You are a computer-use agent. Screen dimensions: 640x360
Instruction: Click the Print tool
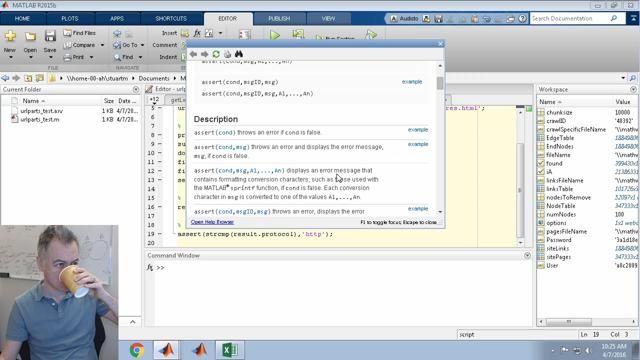(74, 57)
